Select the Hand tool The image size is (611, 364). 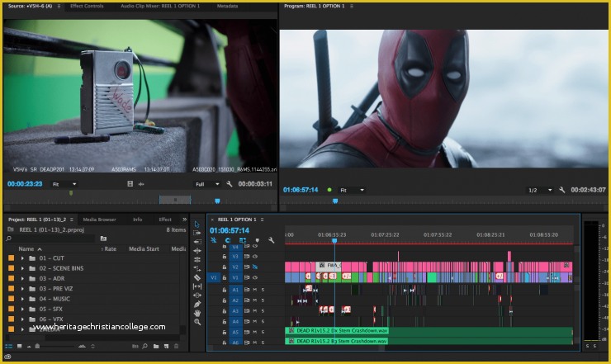click(x=197, y=313)
